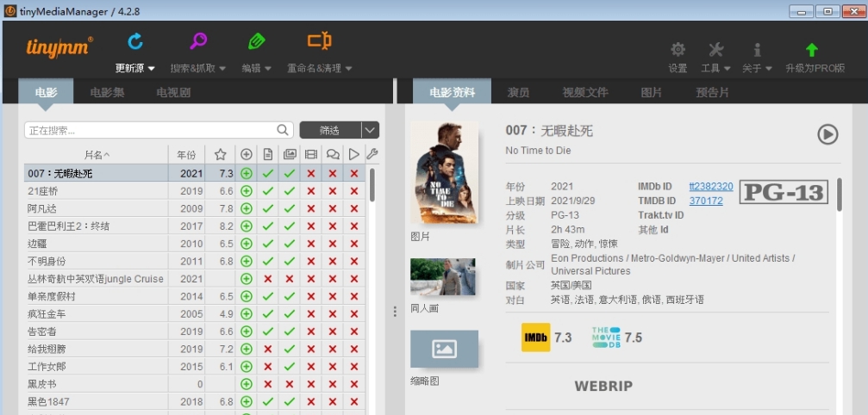Click The Movie DB rating logo

click(606, 338)
